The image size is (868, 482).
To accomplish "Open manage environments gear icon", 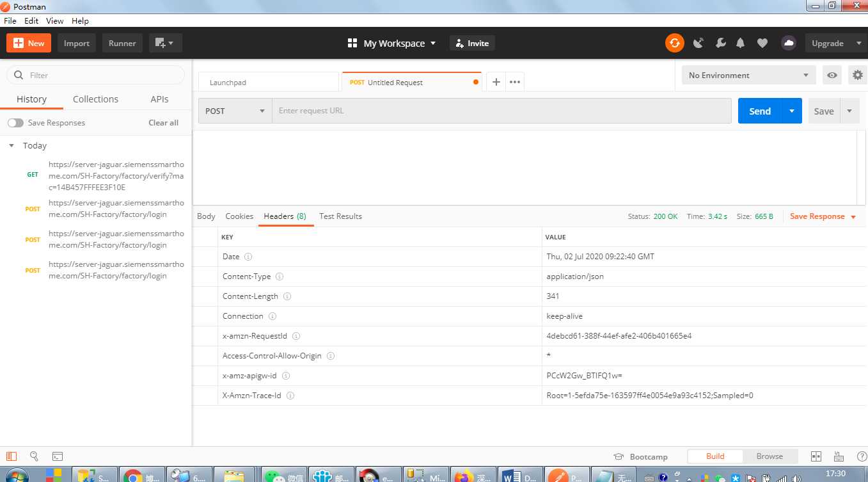I will [858, 75].
